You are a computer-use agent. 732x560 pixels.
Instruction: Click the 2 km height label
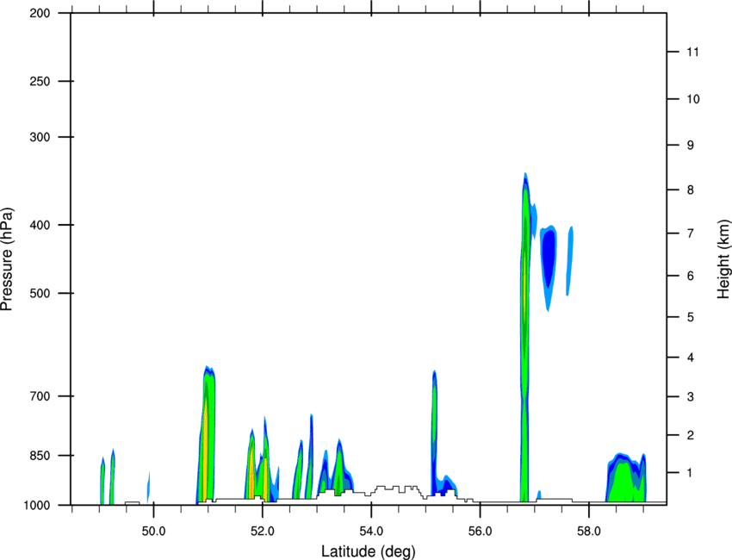tap(691, 435)
